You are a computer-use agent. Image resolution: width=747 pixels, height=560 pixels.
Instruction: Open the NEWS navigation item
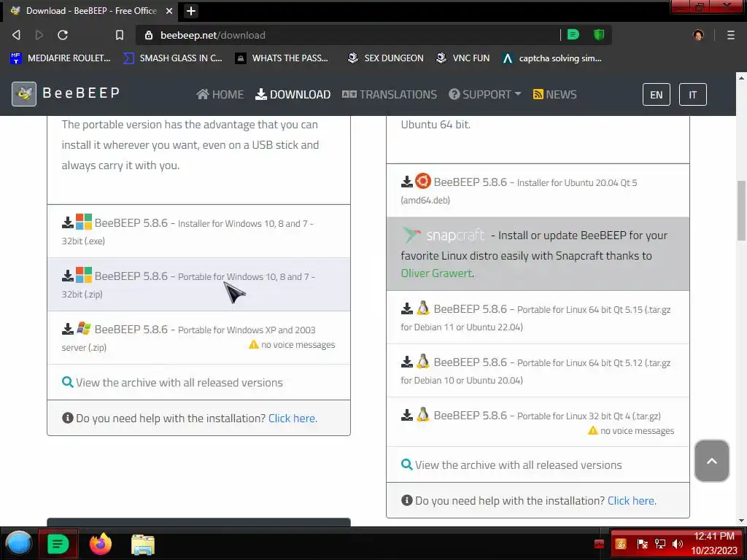point(554,94)
